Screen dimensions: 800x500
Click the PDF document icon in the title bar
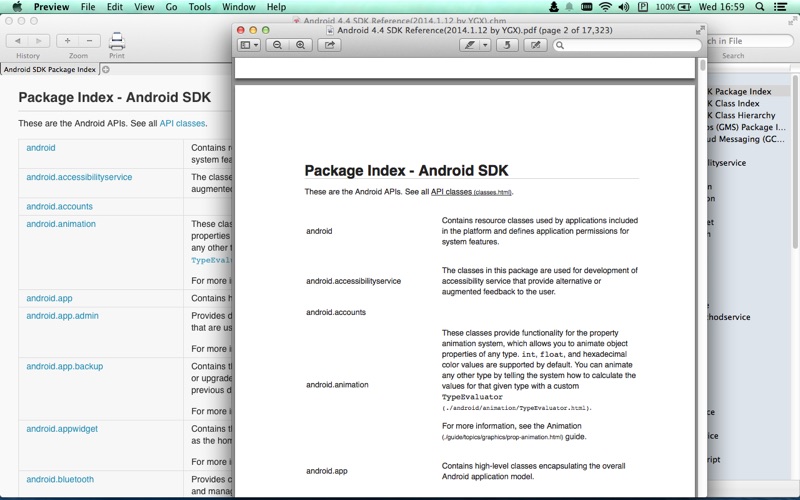[x=330, y=30]
